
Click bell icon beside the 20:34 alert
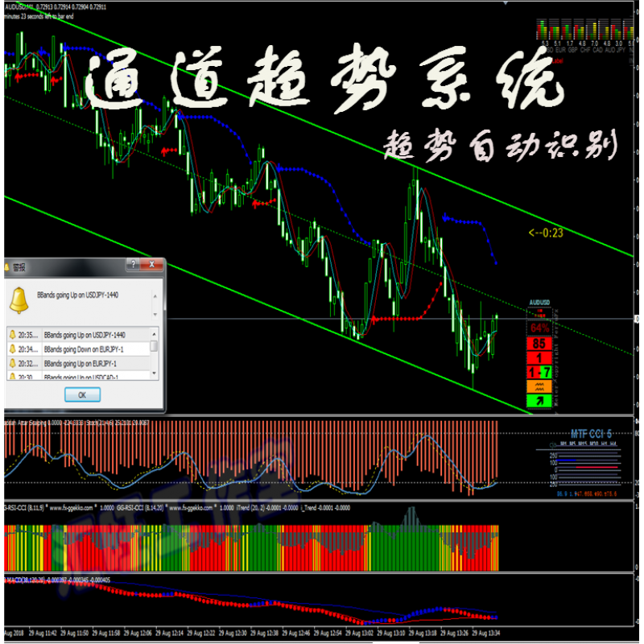coord(13,349)
